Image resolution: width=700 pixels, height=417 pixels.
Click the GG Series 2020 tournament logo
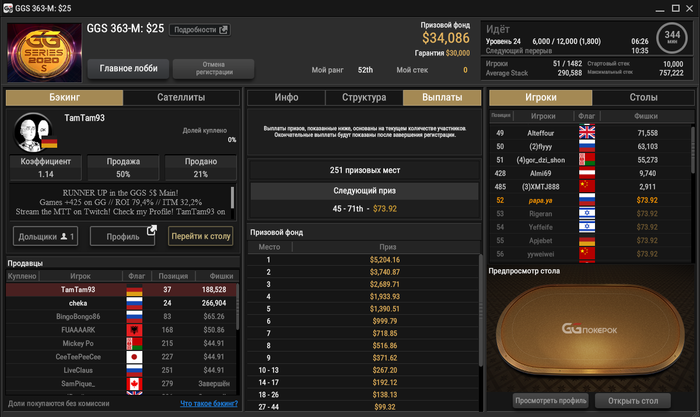click(44, 53)
